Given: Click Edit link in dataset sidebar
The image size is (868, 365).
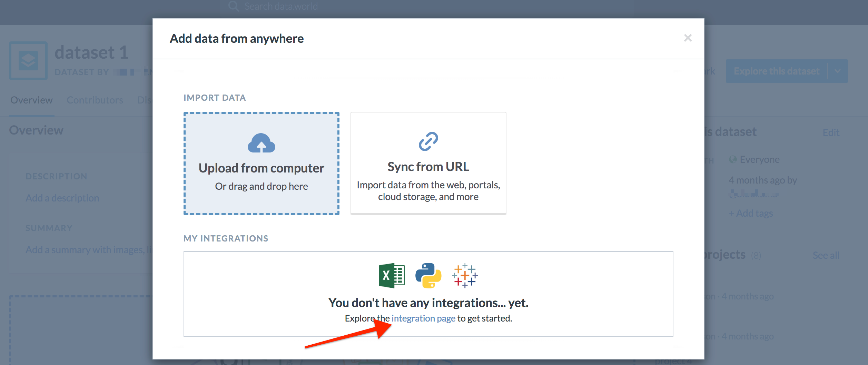Looking at the screenshot, I should [x=831, y=132].
